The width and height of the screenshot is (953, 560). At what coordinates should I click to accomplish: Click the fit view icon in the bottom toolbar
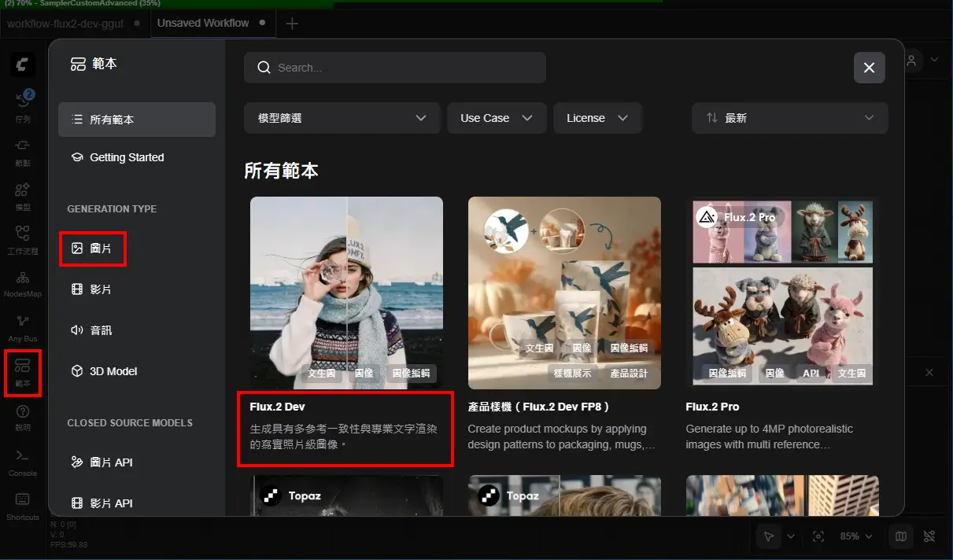pyautogui.click(x=818, y=536)
